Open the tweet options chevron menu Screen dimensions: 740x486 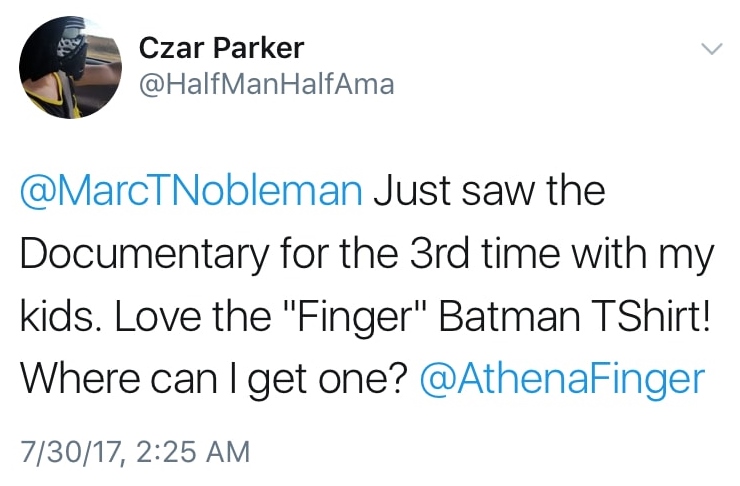tap(710, 48)
